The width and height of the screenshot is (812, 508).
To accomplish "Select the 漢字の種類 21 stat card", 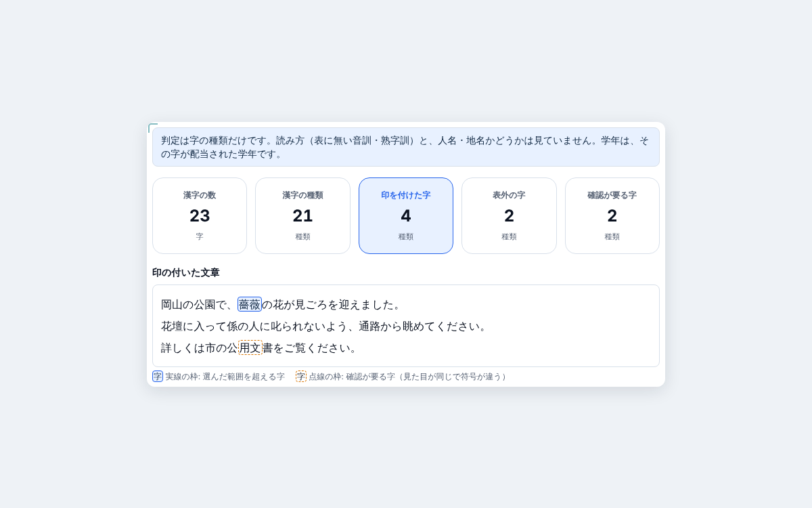I will tap(302, 215).
